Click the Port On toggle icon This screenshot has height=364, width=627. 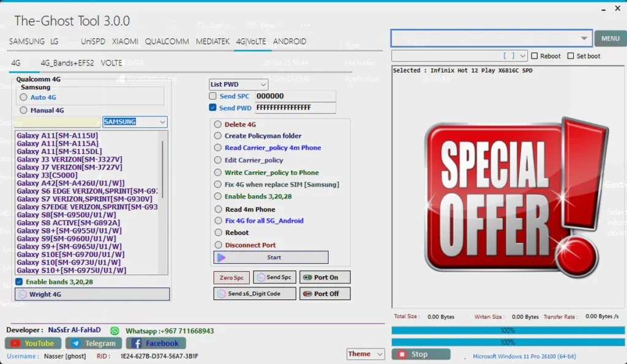[x=307, y=277]
